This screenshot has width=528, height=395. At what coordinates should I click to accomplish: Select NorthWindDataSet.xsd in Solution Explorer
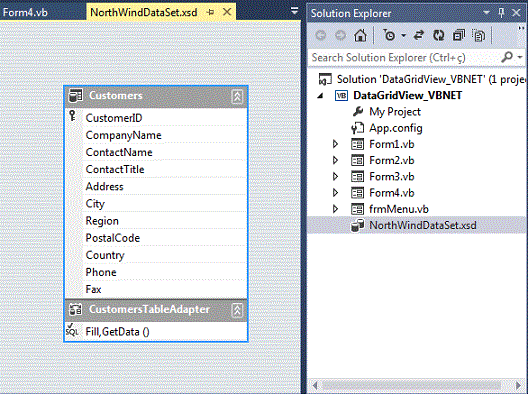click(423, 225)
